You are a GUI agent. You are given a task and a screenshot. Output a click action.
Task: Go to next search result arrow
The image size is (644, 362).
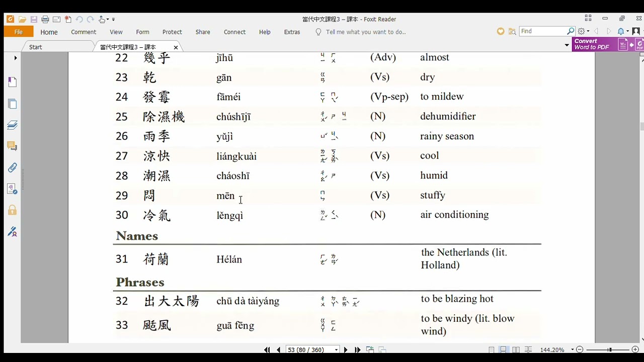(609, 31)
